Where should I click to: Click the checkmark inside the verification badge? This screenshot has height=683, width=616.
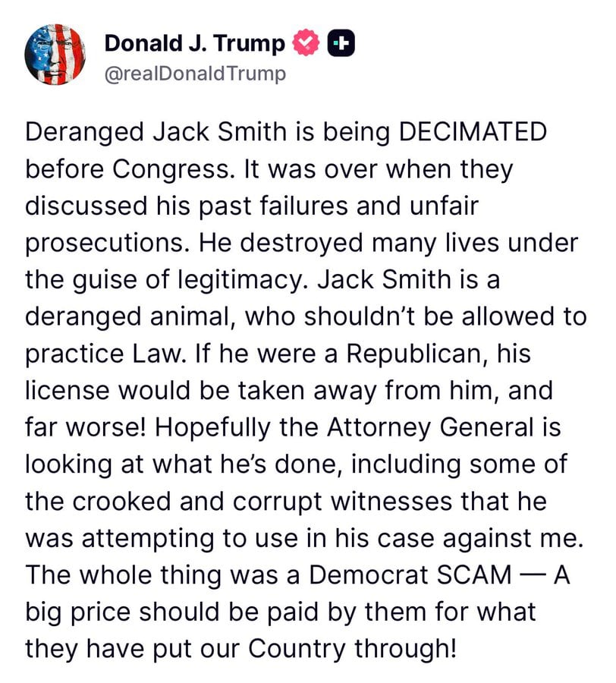coord(306,43)
